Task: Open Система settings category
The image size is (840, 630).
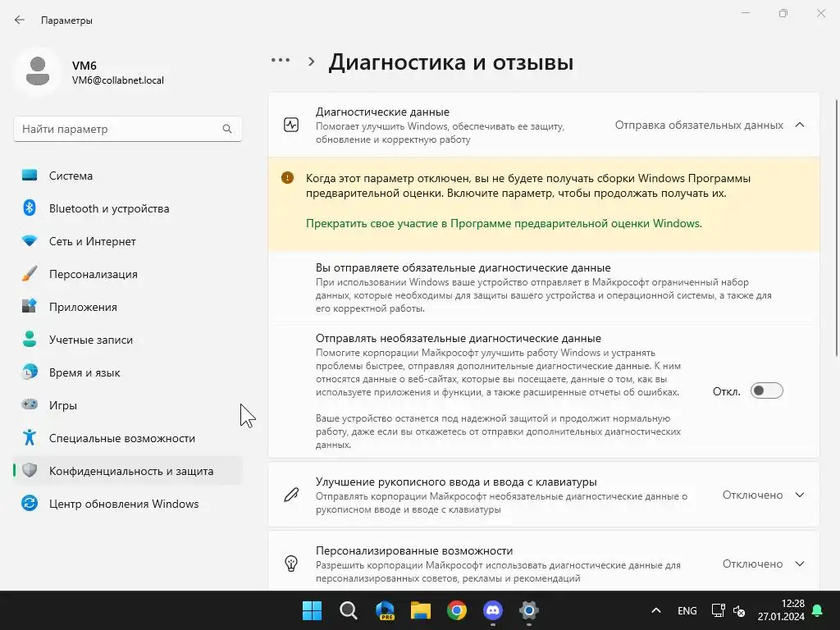Action: 127,176
